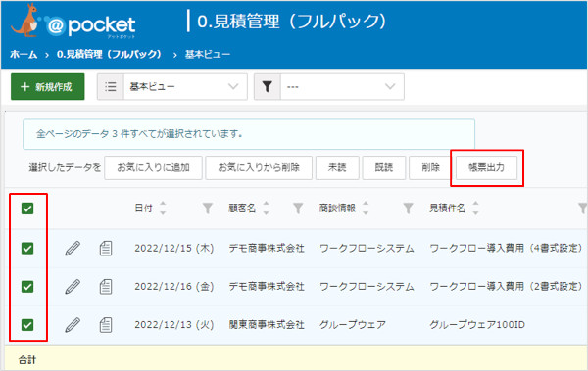Click the @pocket kangaroo logo
Image resolution: width=588 pixels, height=371 pixels.
[73, 22]
